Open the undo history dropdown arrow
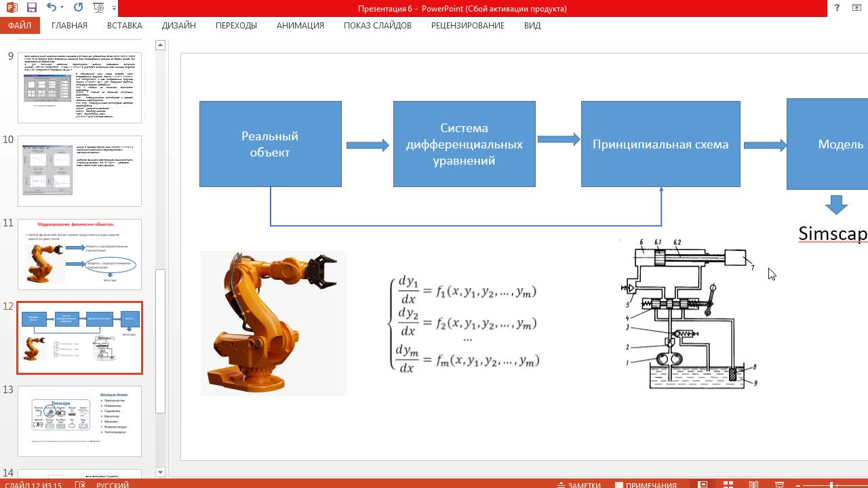The height and width of the screenshot is (488, 868). click(64, 9)
